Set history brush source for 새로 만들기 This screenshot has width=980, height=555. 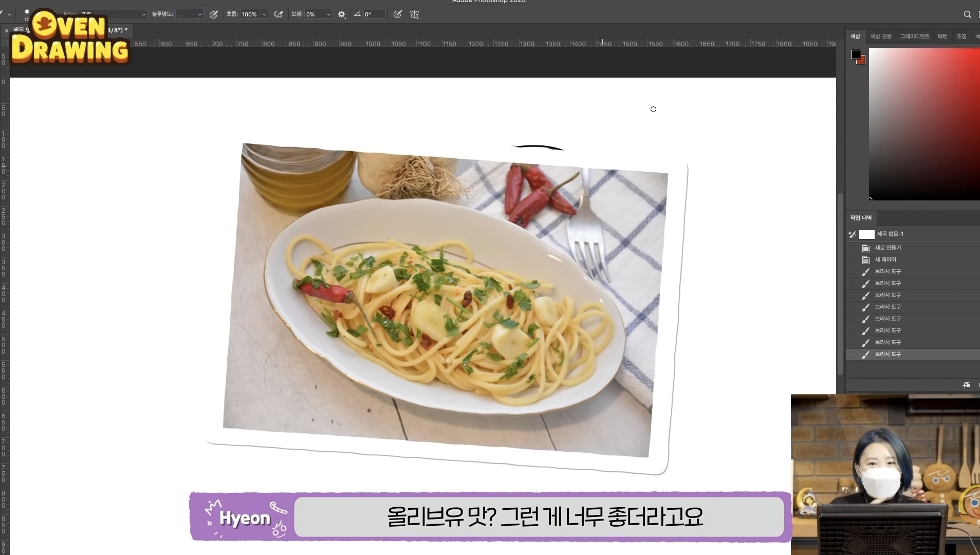[853, 248]
